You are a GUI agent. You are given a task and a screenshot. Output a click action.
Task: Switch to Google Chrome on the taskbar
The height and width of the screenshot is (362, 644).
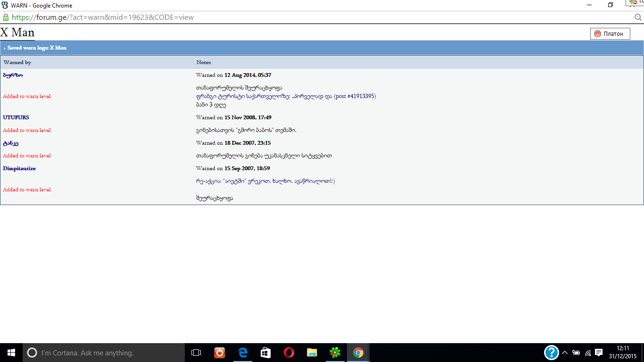point(358,353)
